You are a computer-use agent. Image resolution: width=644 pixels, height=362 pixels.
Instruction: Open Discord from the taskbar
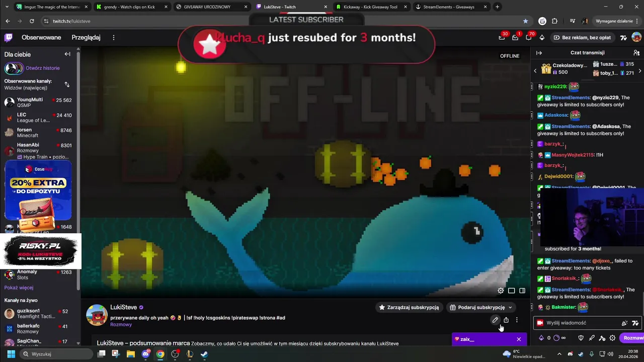click(x=146, y=354)
